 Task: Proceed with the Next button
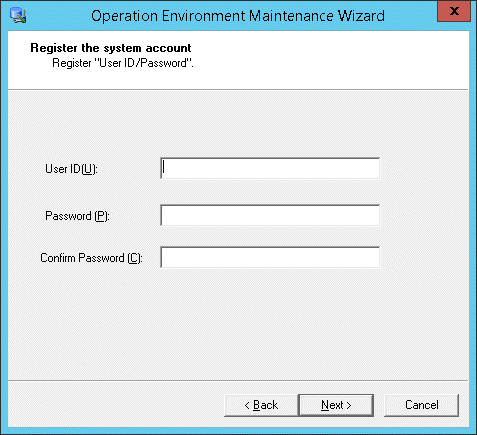pyautogui.click(x=336, y=405)
